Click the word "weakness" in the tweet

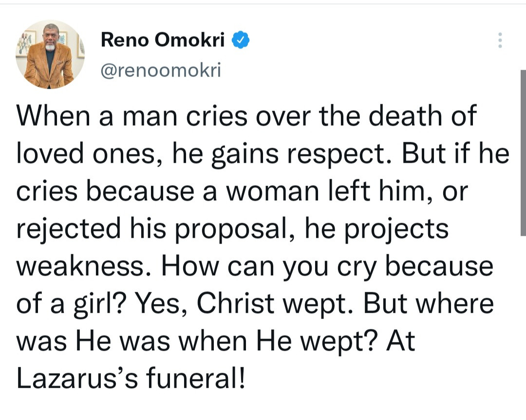86,266
